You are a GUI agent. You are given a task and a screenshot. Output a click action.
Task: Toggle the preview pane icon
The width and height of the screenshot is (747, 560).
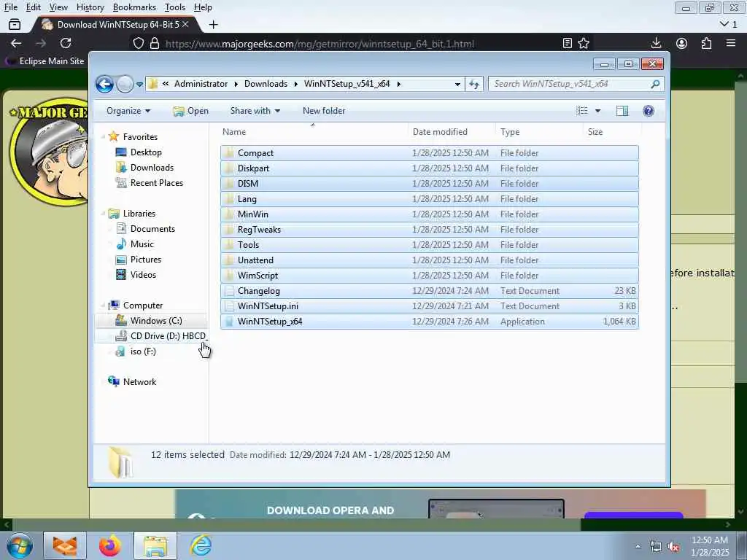click(x=622, y=111)
